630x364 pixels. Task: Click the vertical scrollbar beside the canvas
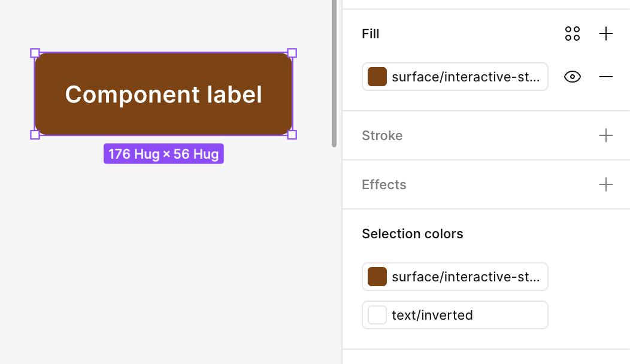334,72
